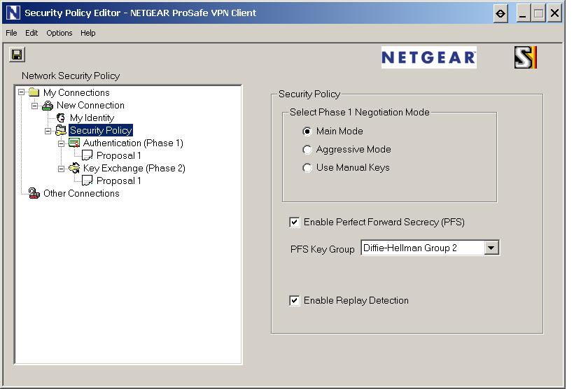Open the Options menu

pyautogui.click(x=59, y=33)
